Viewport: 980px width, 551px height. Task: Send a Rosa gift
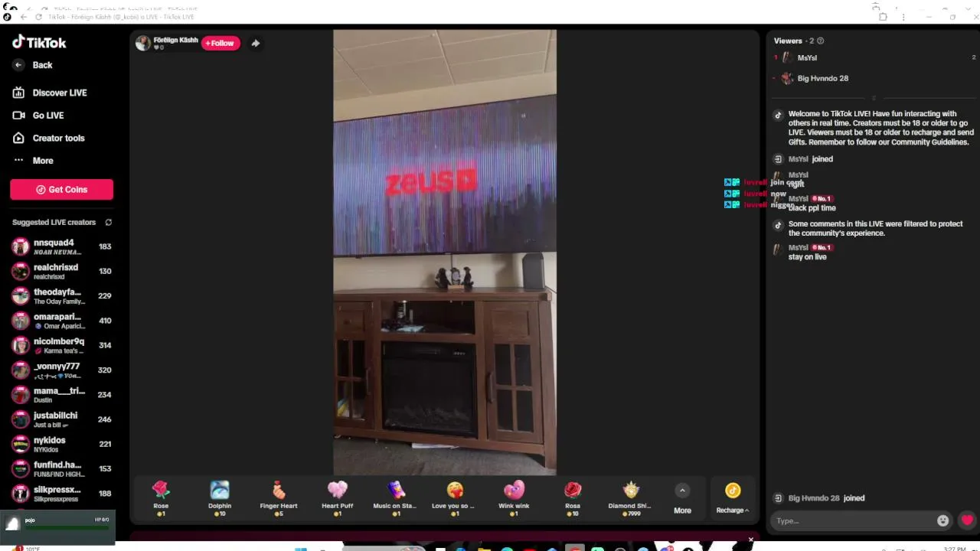[573, 498]
